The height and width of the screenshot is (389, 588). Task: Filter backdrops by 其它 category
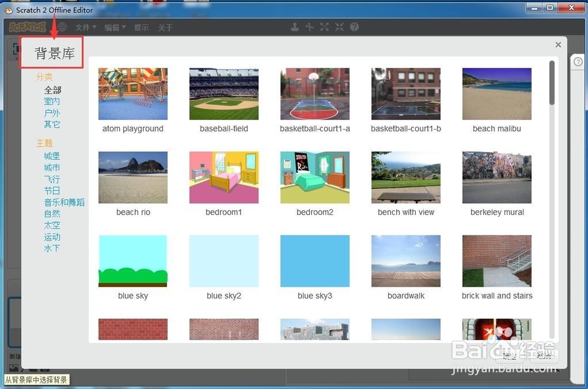coord(52,124)
